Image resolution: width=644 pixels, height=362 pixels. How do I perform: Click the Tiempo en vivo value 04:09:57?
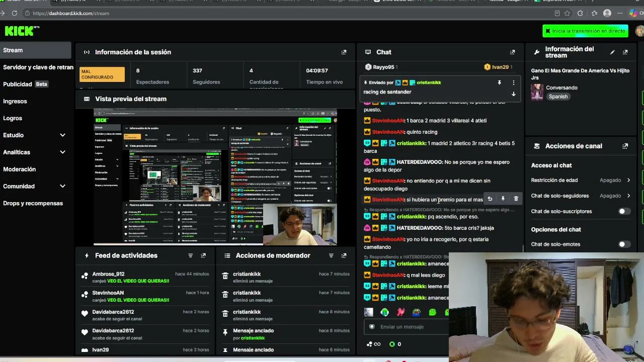[x=317, y=71]
